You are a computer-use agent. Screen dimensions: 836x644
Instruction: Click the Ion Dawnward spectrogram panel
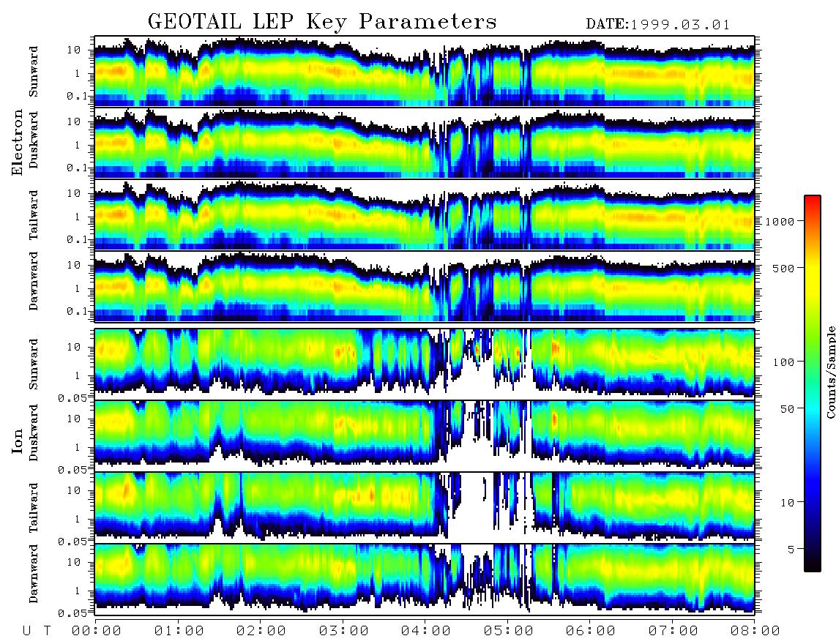click(425, 579)
